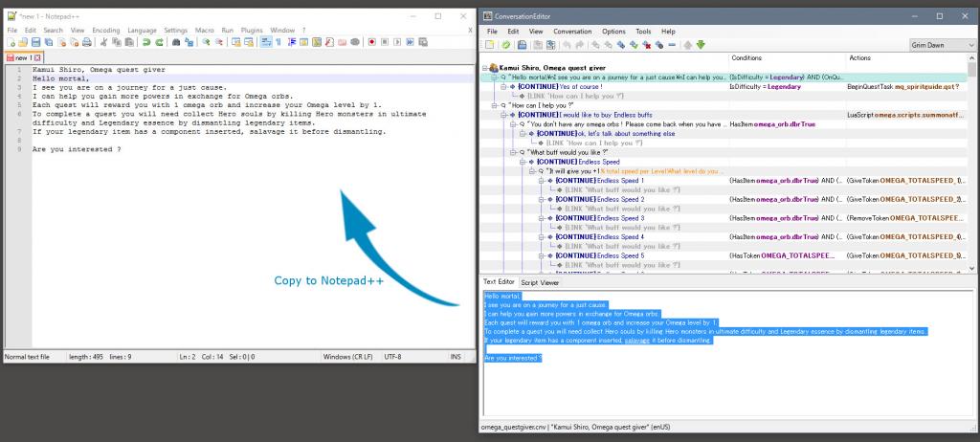Click green refresh icon in ConversationEditor toolbar
Viewport: 980px width, 442px height.
pyautogui.click(x=506, y=44)
